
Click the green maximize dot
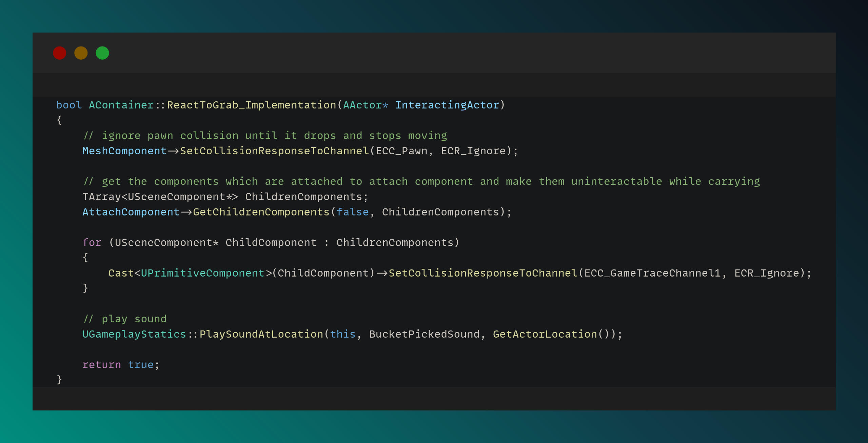[x=102, y=53]
